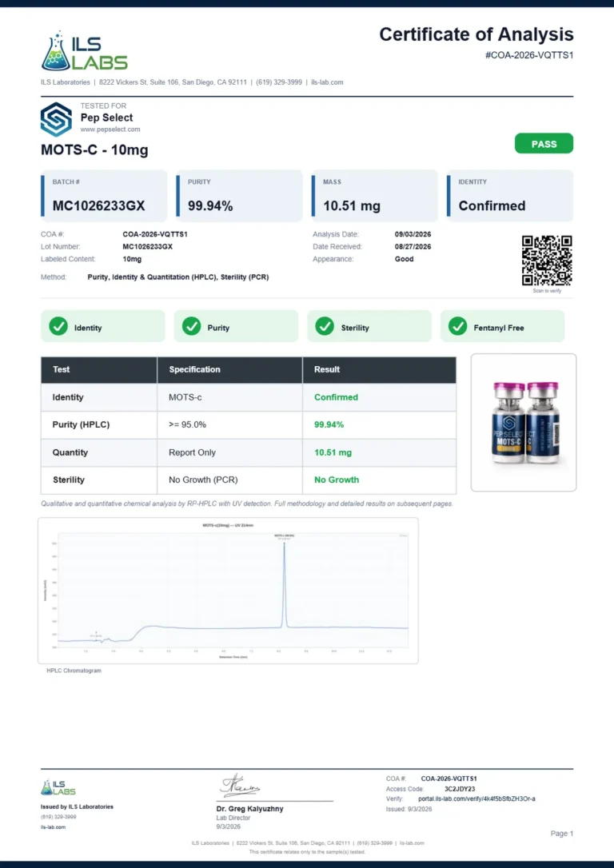Click the 'MOTS-C - 10mg' product heading

[x=94, y=150]
